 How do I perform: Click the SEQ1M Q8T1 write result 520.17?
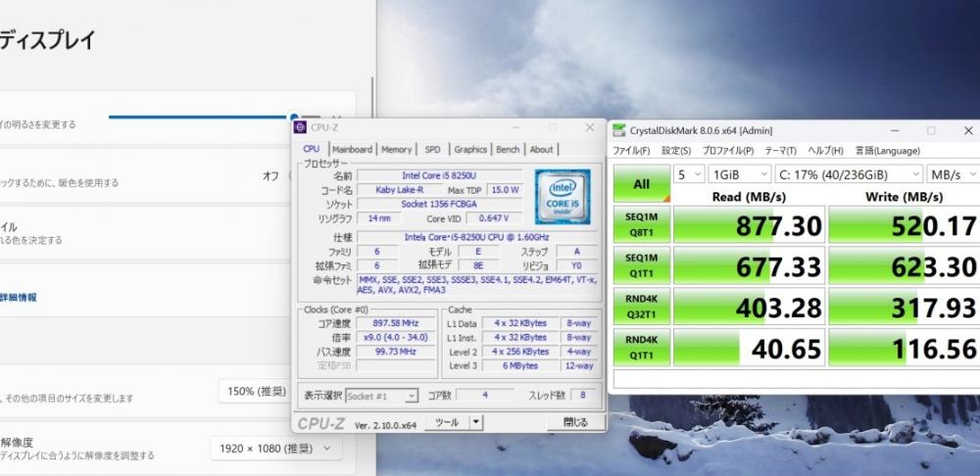(904, 225)
